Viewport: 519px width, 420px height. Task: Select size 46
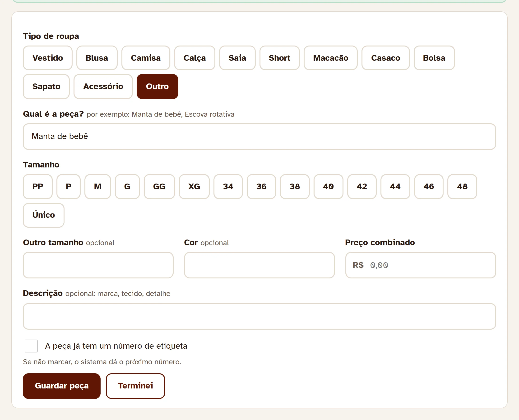coord(429,187)
